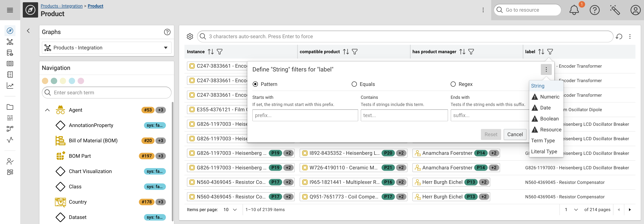This screenshot has width=644, height=224.
Task: Open the magic wand tool in the top bar
Action: coord(615,10)
